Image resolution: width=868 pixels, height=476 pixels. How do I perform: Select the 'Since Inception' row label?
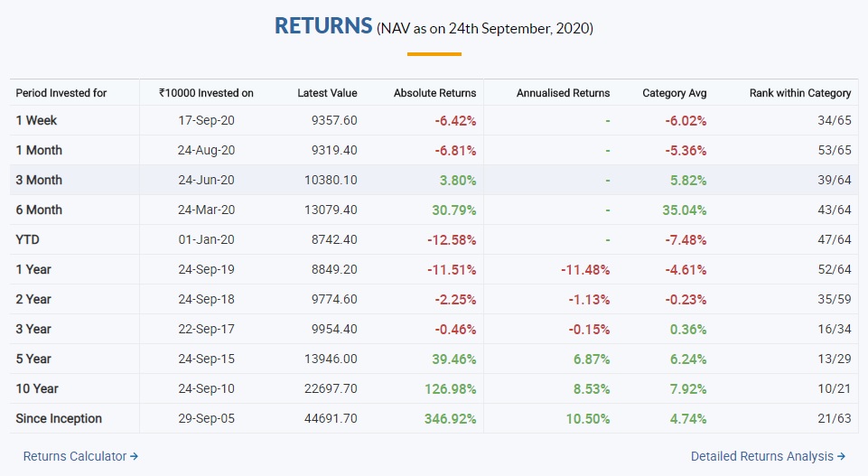tap(59, 418)
